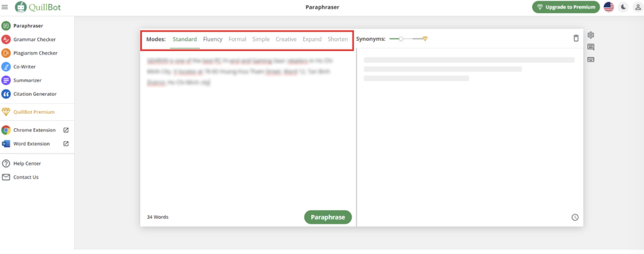
Task: Open Help Center link
Action: 27,163
